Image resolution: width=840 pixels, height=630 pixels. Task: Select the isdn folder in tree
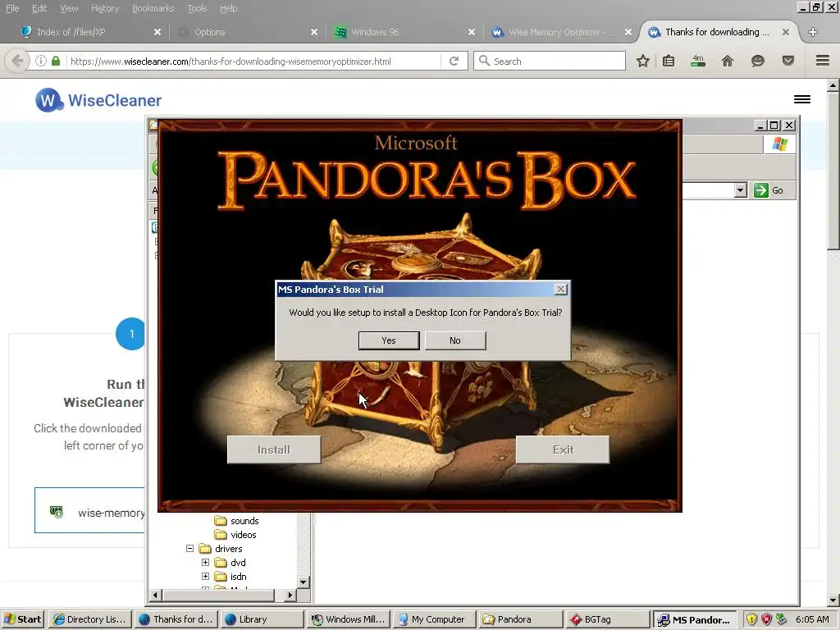click(239, 577)
